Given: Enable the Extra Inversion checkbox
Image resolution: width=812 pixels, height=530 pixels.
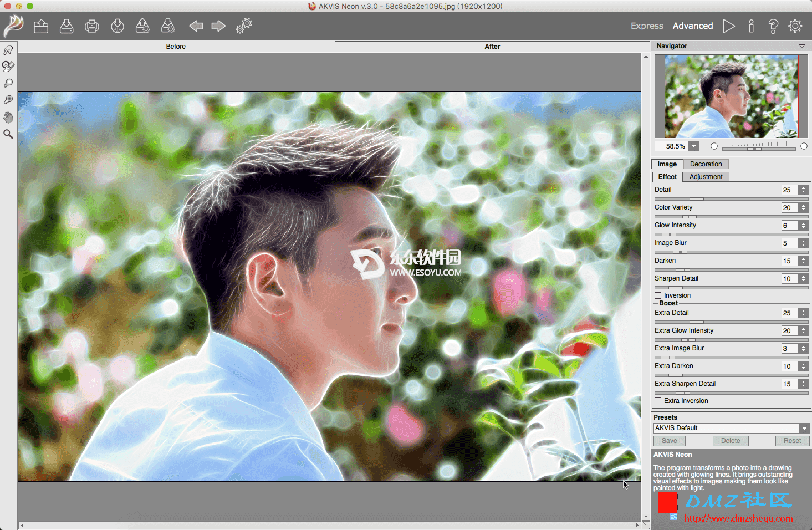Looking at the screenshot, I should pyautogui.click(x=658, y=401).
